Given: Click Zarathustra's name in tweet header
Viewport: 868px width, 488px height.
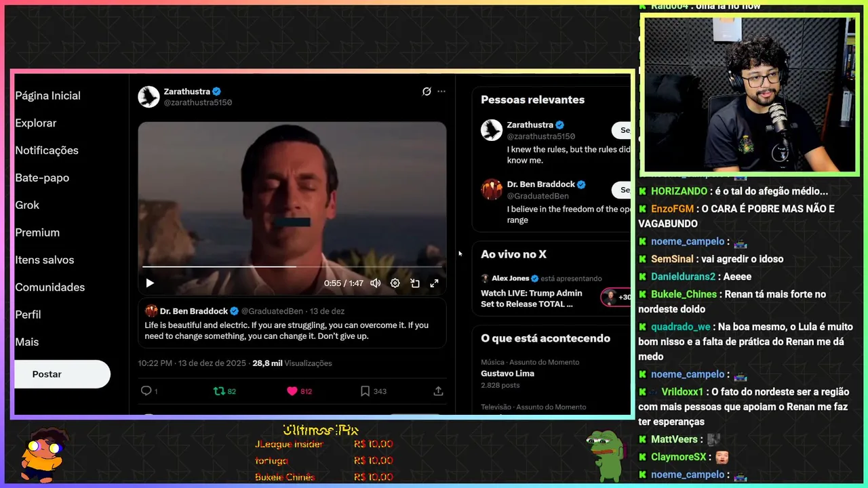Looking at the screenshot, I should click(x=186, y=91).
